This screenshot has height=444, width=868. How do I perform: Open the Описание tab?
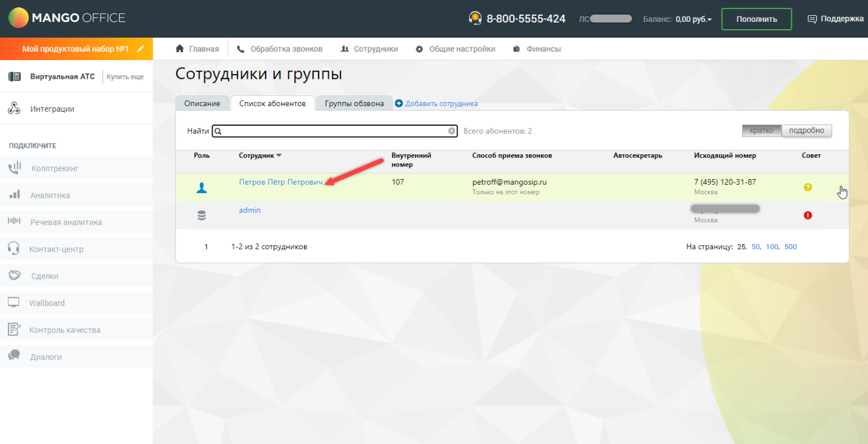pos(202,104)
